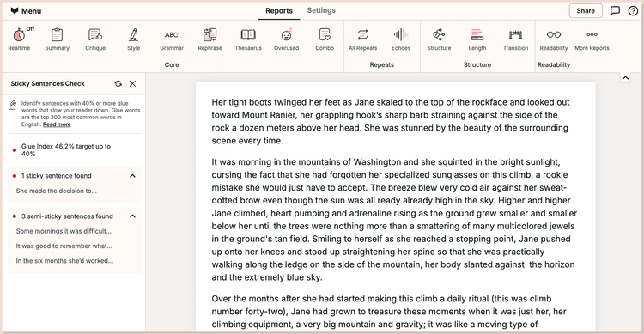Open the Readability glasses report

(554, 39)
